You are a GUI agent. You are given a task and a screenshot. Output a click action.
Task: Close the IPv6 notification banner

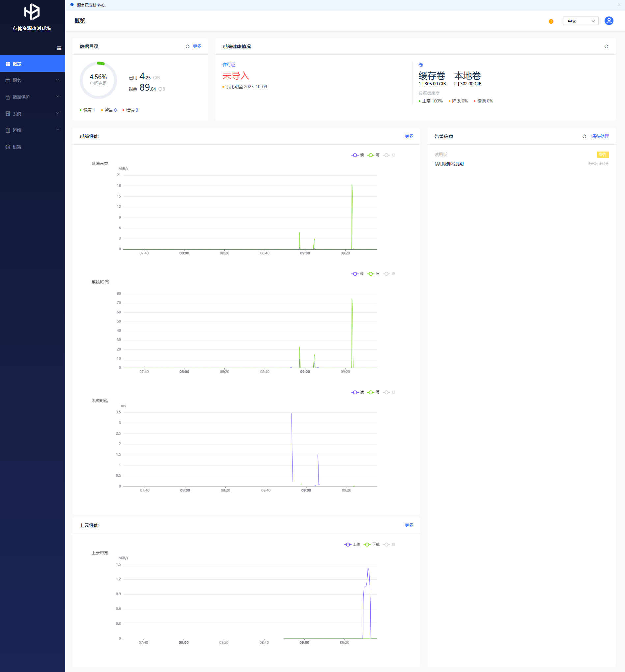619,5
